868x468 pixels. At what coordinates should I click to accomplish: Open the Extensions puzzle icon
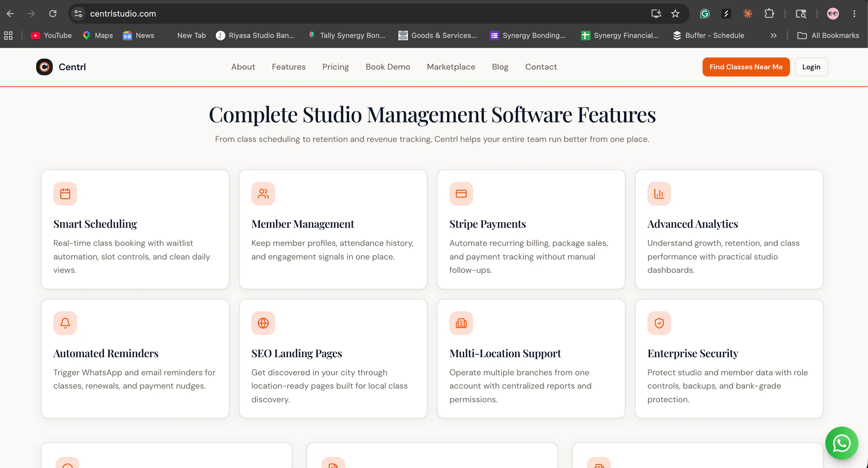769,13
